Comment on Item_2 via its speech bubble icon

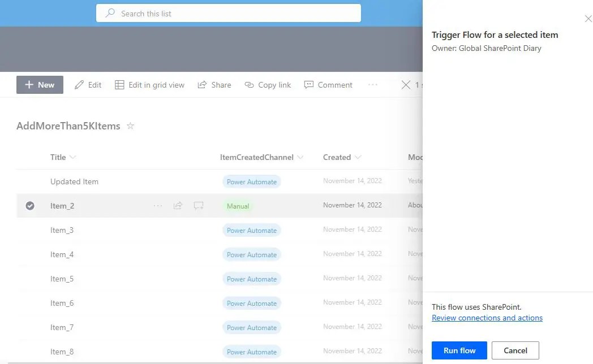point(198,206)
